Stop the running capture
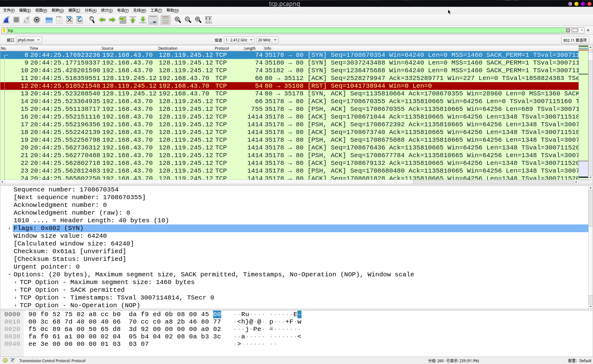 tap(16, 20)
